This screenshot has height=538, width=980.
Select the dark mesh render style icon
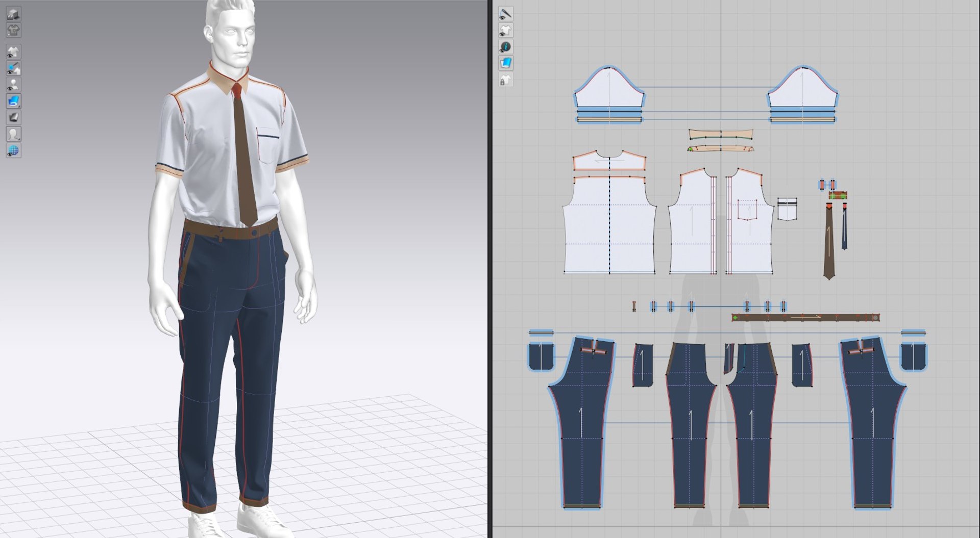13,117
